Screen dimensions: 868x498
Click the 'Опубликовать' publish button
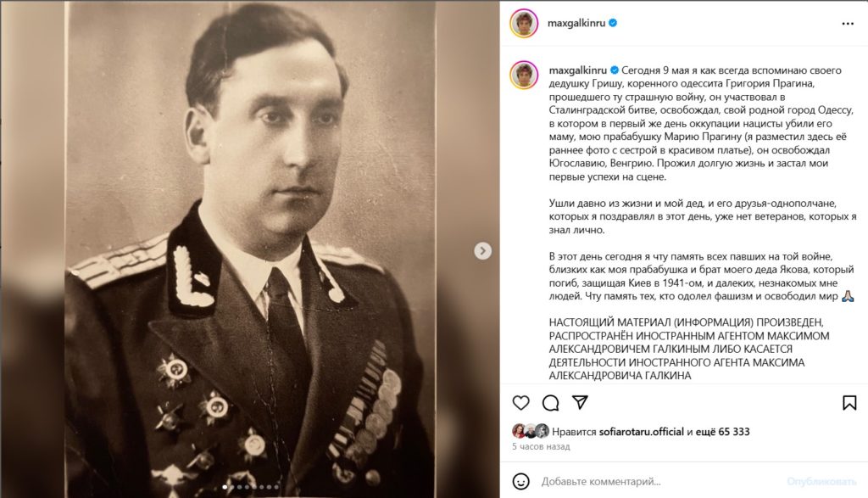pyautogui.click(x=821, y=481)
